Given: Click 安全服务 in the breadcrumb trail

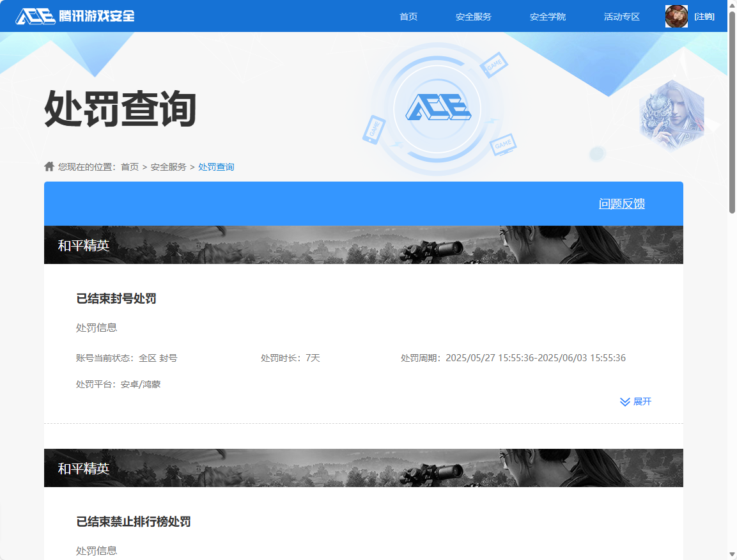Looking at the screenshot, I should [169, 167].
